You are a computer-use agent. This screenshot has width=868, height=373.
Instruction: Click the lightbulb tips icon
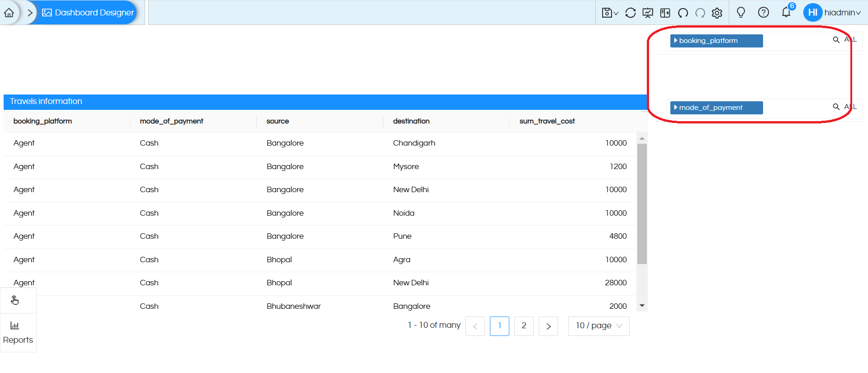[741, 12]
